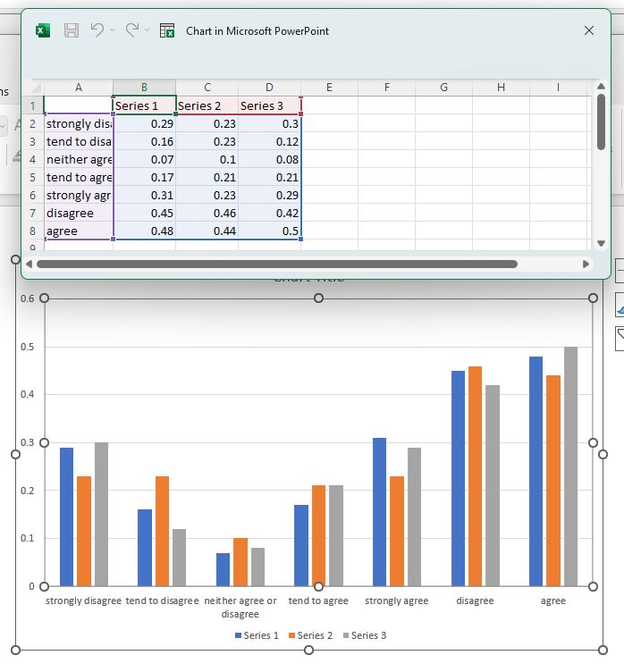Click the horizontal scrollbar right arrow

pyautogui.click(x=586, y=264)
